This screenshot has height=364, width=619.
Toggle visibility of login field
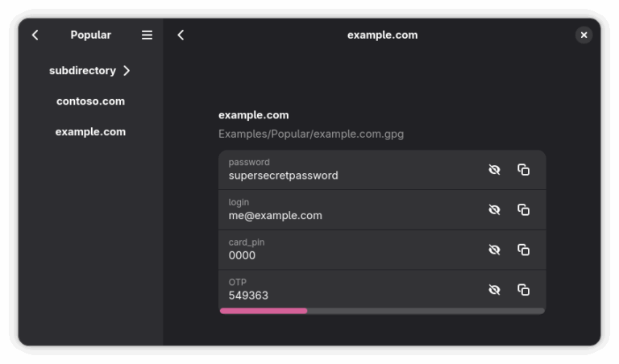tap(494, 210)
